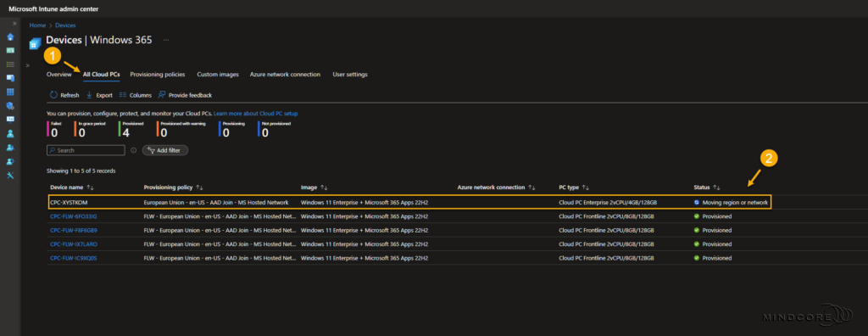Sort by Image column
The image size is (868, 336).
coord(314,188)
